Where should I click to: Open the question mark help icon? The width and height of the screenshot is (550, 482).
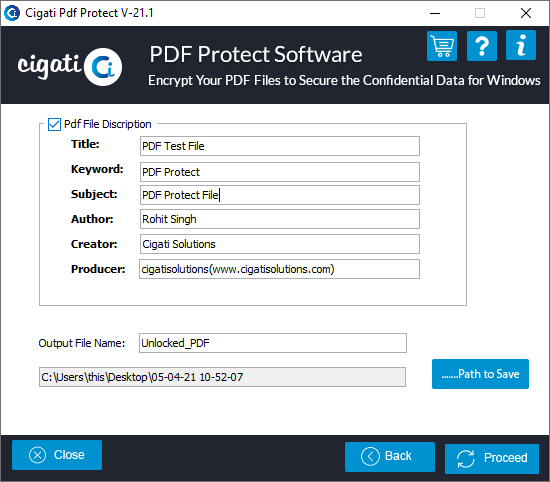pyautogui.click(x=482, y=46)
